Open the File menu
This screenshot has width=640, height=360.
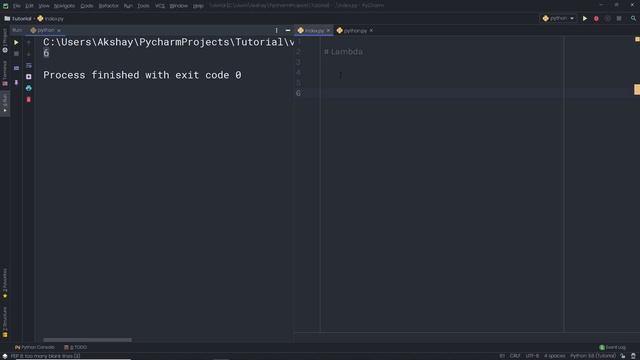click(17, 6)
